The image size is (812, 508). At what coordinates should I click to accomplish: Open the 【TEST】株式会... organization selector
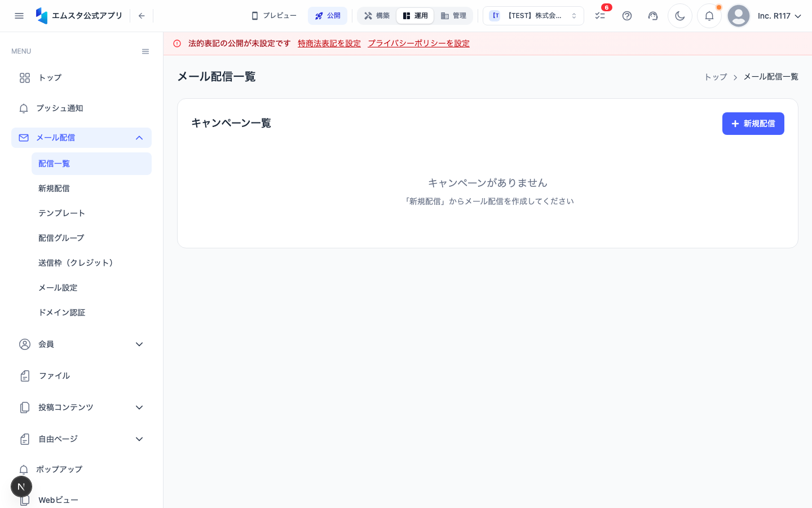pos(533,16)
